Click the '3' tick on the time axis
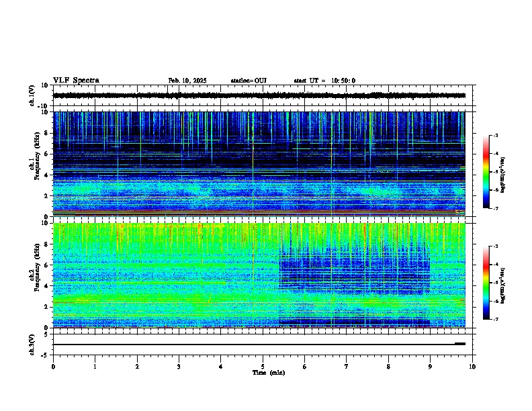 [179, 367]
